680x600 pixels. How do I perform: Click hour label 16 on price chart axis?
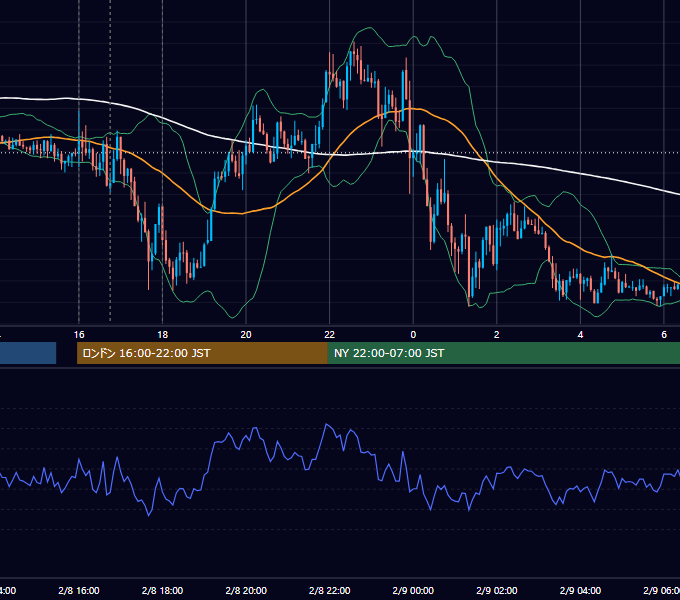click(79, 335)
